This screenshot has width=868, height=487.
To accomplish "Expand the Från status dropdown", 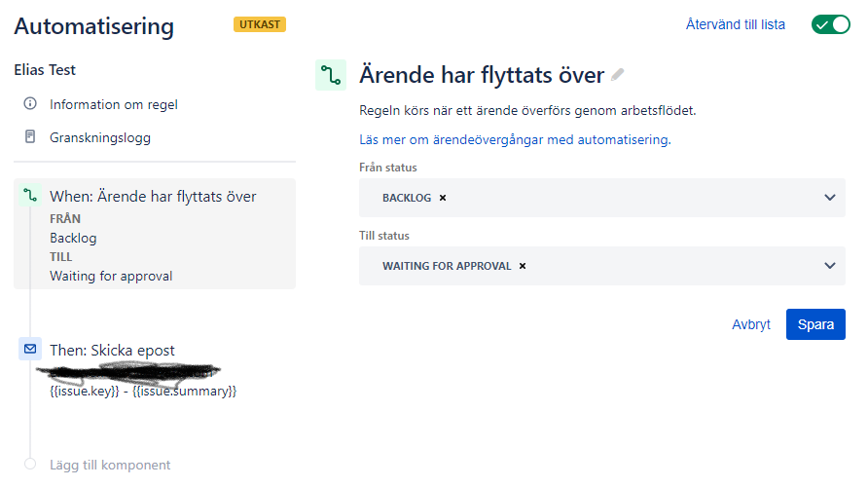I will [829, 198].
